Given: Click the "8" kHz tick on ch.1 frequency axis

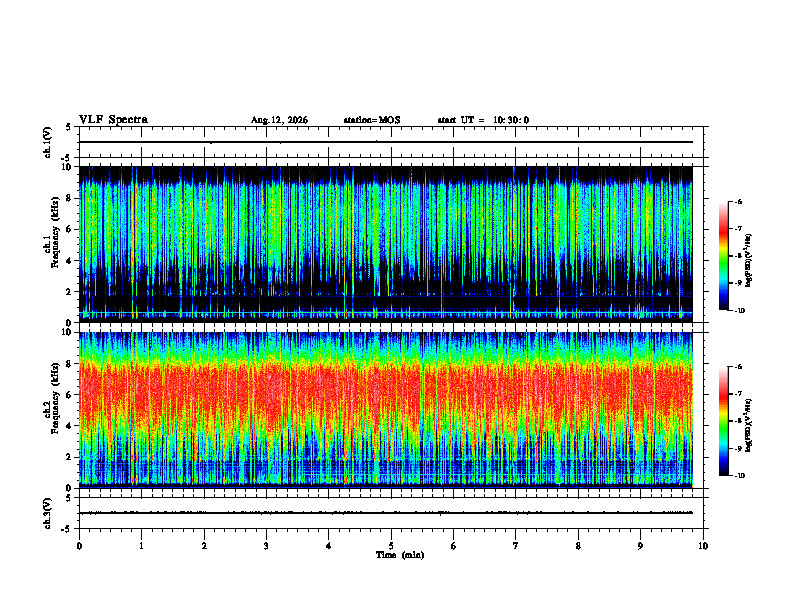Looking at the screenshot, I should pyautogui.click(x=70, y=198).
